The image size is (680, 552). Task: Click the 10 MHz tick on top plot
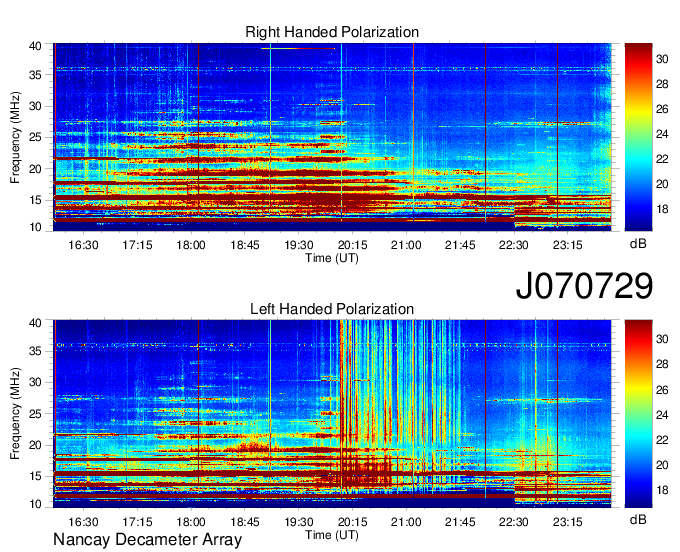point(35,227)
